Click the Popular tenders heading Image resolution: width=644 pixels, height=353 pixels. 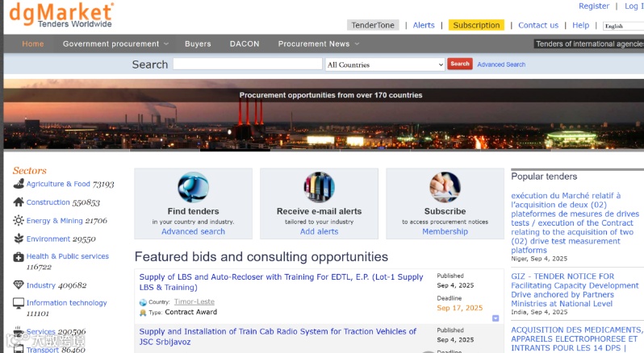tap(544, 176)
